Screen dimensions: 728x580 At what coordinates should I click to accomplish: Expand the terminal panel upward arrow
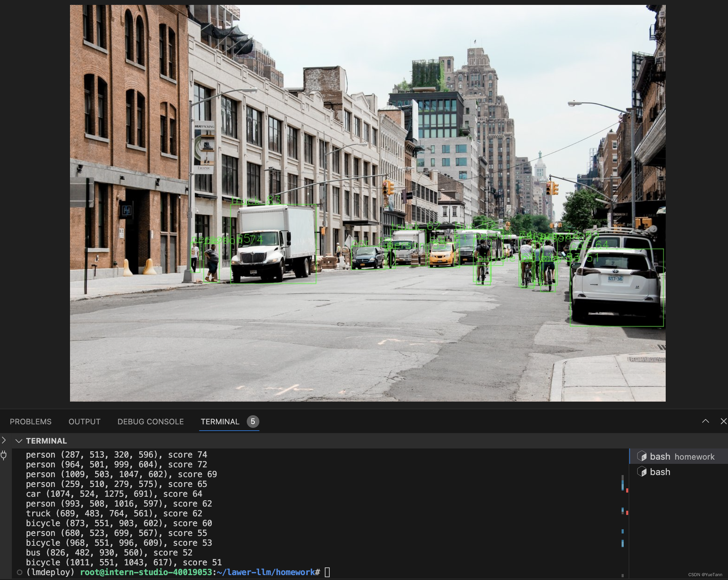pos(706,421)
